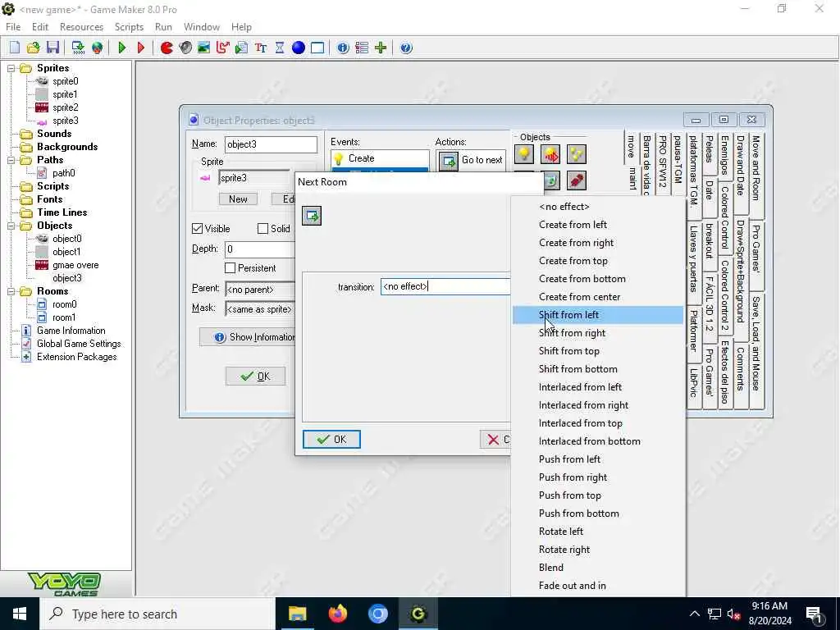
Task: Click the Object Name input field
Action: coord(271,144)
